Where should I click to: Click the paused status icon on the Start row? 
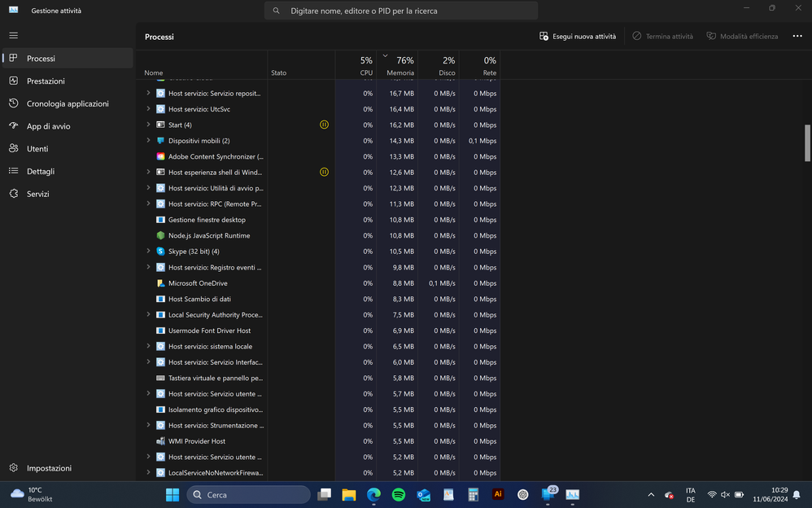click(x=324, y=125)
